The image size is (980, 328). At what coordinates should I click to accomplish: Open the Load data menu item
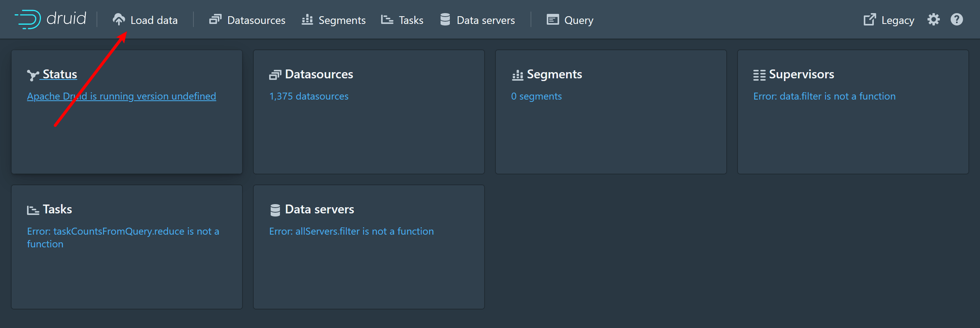point(154,20)
